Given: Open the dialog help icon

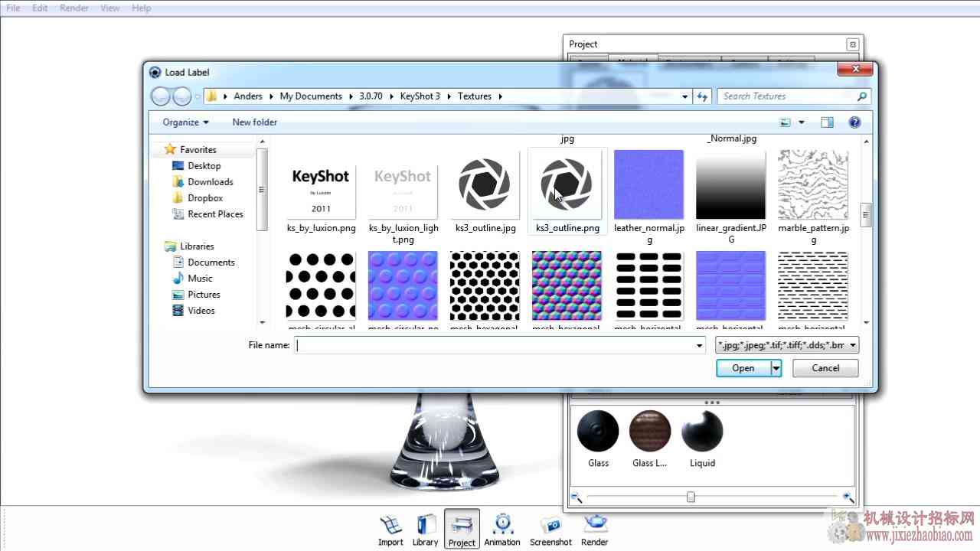Looking at the screenshot, I should [x=854, y=122].
